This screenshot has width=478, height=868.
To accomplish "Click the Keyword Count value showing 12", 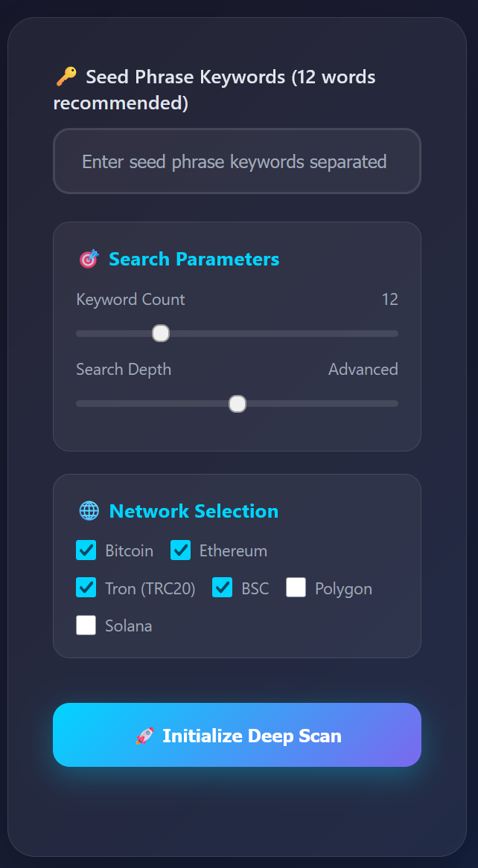I will tap(392, 299).
